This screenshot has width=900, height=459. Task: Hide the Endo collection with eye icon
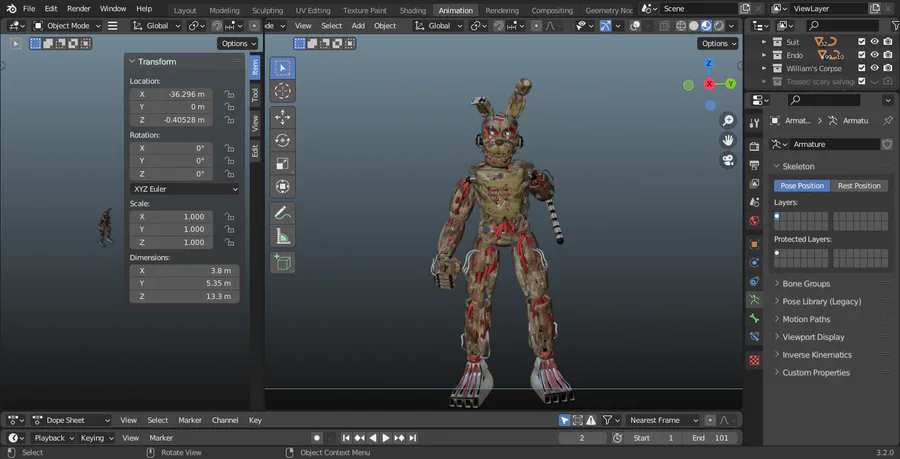coord(874,55)
